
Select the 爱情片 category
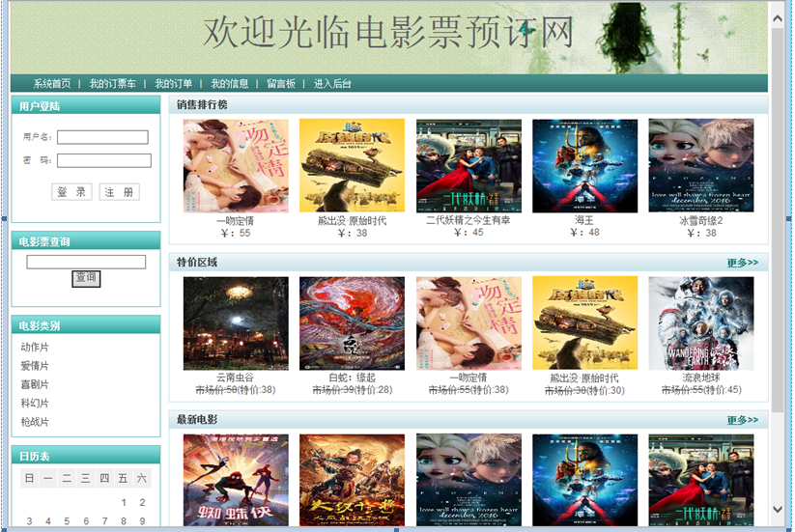tap(35, 366)
